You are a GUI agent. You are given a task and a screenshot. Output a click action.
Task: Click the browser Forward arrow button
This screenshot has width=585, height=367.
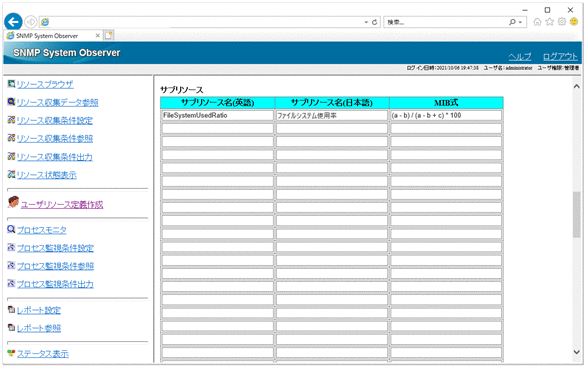click(31, 22)
